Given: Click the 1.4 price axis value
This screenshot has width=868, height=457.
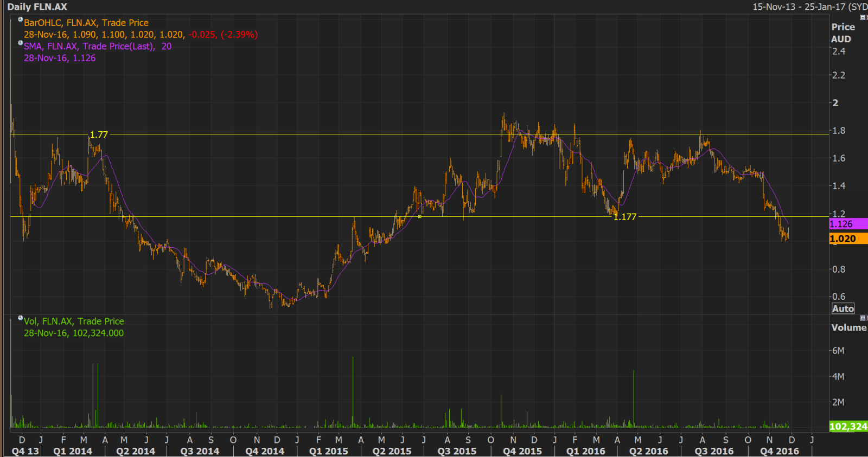Looking at the screenshot, I should (x=839, y=186).
